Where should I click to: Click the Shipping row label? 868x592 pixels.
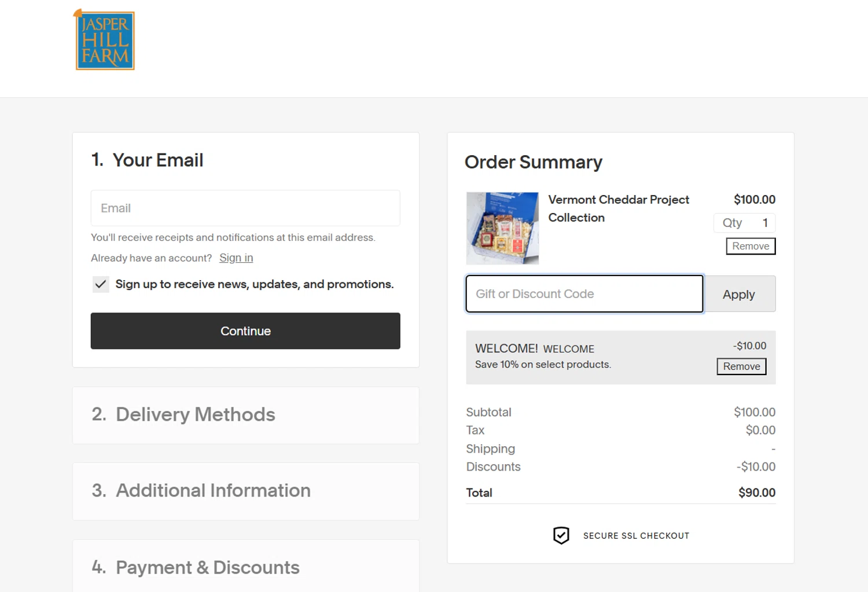[x=490, y=449]
